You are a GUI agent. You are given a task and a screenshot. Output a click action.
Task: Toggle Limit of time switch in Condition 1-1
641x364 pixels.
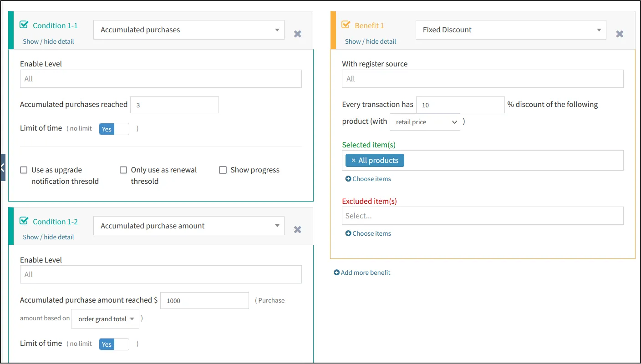tap(114, 129)
